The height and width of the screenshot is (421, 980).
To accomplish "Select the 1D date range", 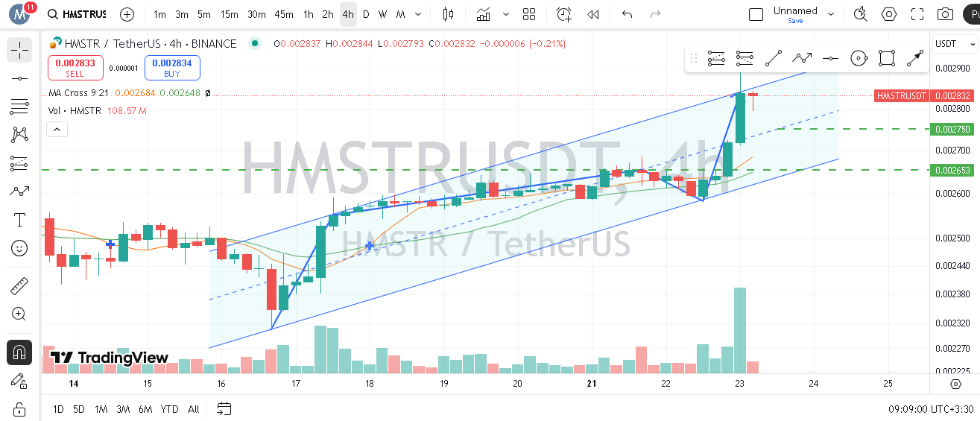I will (57, 409).
